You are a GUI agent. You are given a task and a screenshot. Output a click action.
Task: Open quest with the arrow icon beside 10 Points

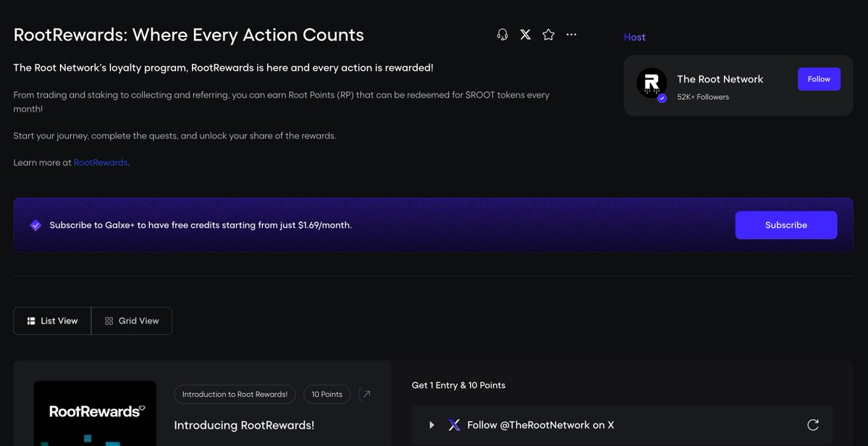pyautogui.click(x=366, y=395)
